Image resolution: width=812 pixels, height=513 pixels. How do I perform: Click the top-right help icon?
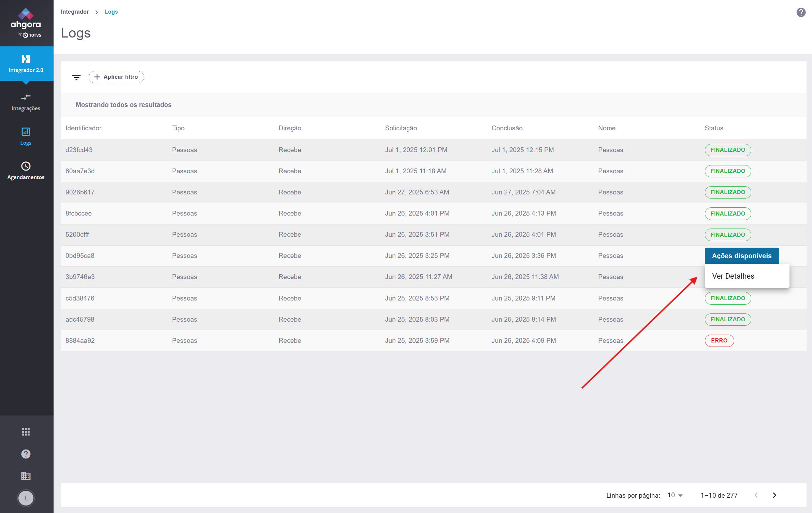801,13
